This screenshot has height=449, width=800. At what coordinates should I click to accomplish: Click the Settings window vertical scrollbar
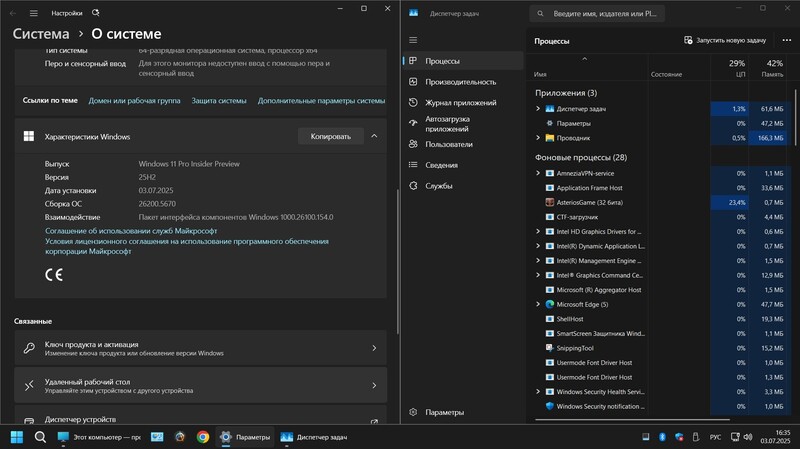(397, 261)
